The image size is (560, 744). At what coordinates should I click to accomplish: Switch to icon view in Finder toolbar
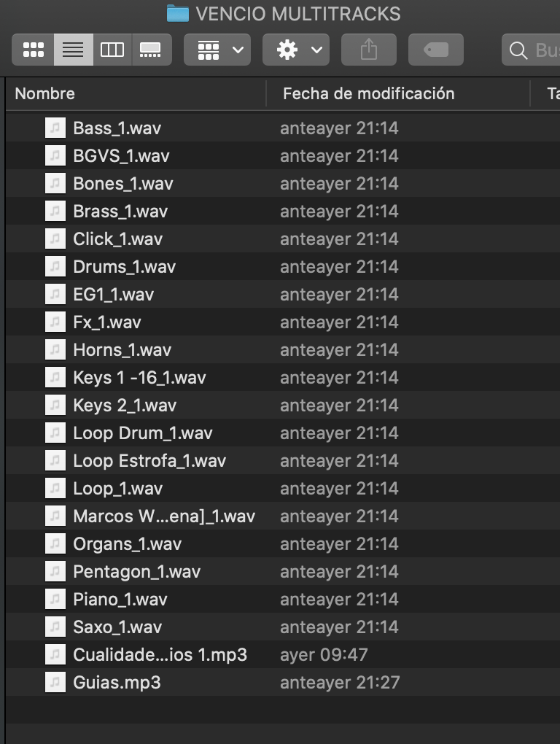click(x=34, y=50)
